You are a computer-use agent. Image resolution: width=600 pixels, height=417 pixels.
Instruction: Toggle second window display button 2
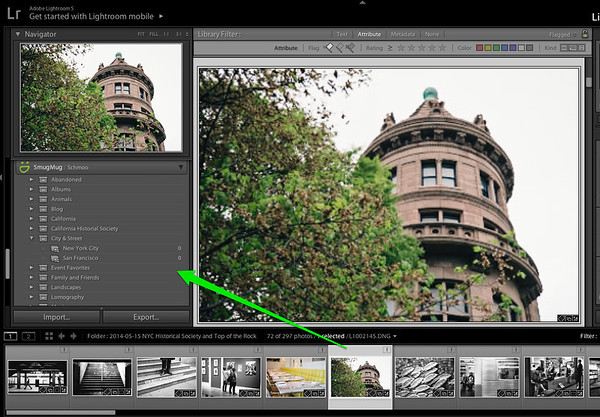[28, 336]
